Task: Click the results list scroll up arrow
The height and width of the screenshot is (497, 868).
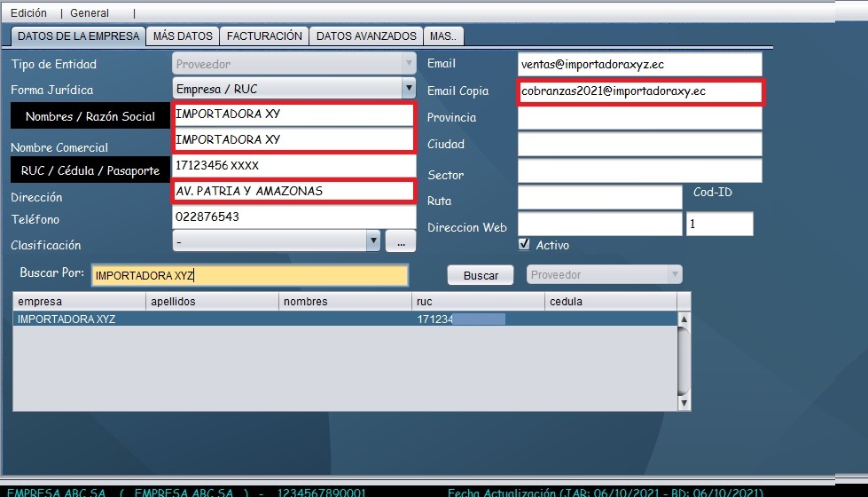Action: click(684, 319)
